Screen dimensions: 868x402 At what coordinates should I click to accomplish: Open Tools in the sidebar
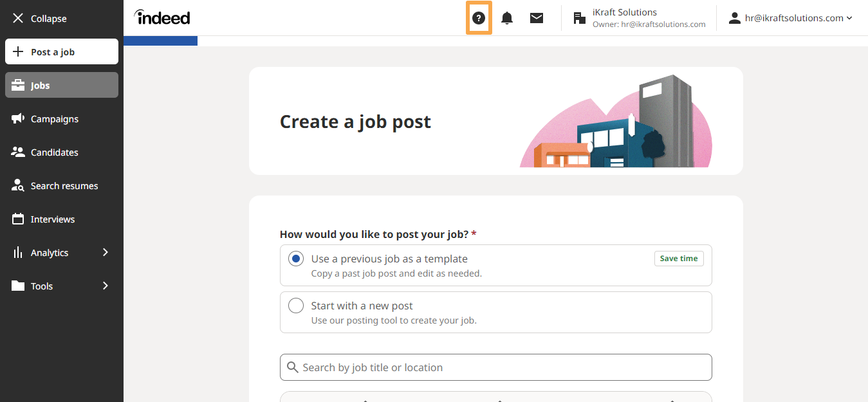pos(42,286)
